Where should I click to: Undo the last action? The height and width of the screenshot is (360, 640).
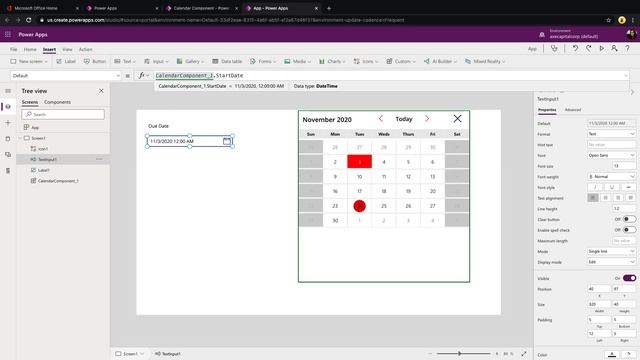[575, 49]
